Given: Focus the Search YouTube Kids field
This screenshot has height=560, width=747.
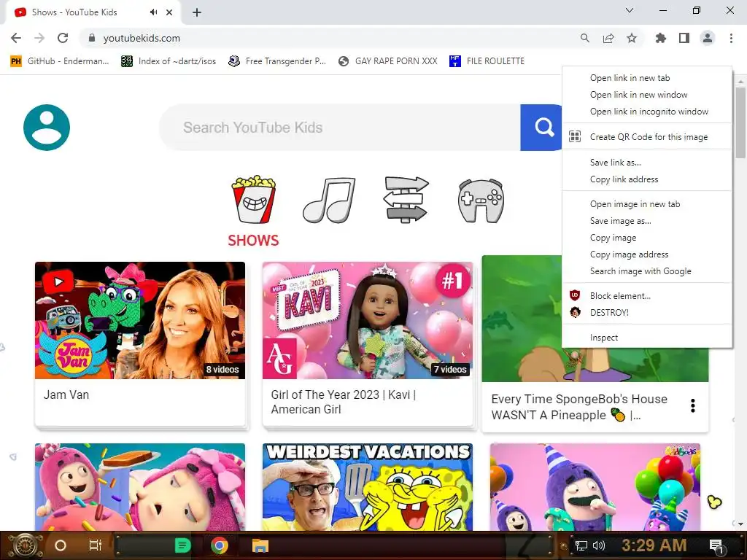Looking at the screenshot, I should 340,127.
